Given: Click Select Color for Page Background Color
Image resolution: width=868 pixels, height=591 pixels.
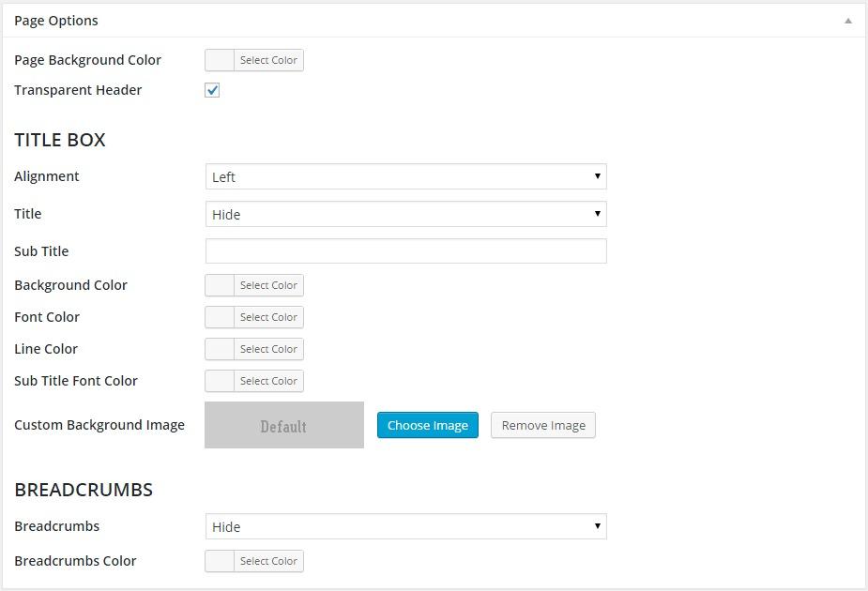Looking at the screenshot, I should (268, 60).
